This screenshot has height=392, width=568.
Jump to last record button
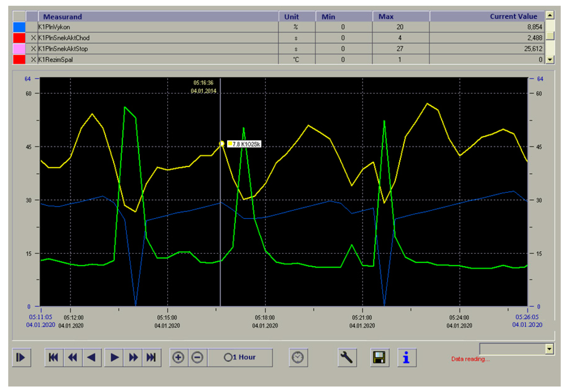click(151, 357)
